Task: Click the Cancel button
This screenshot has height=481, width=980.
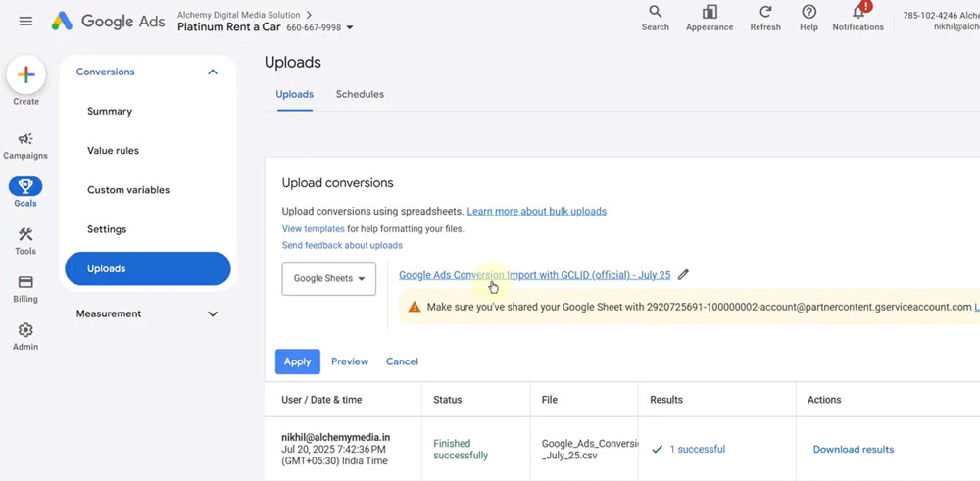Action: click(x=402, y=361)
